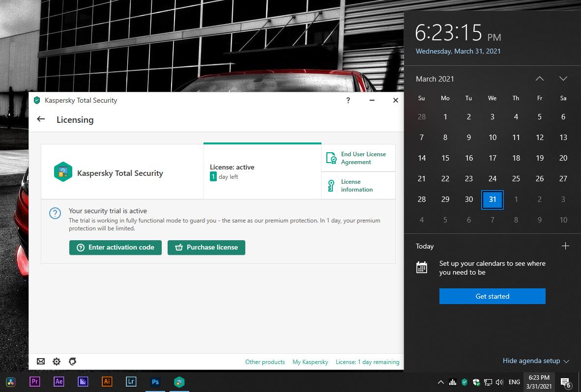Add an event with the plus icon
This screenshot has width=581, height=392.
click(x=565, y=246)
